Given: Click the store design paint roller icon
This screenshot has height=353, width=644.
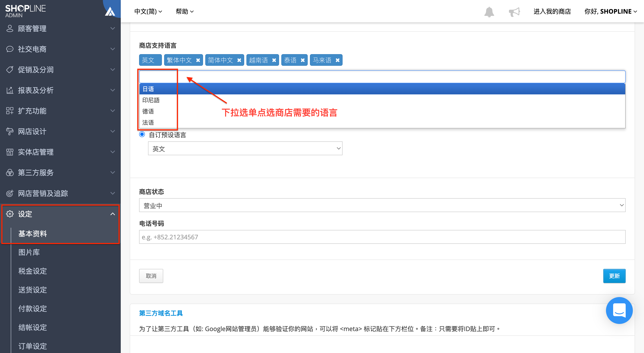Looking at the screenshot, I should click(10, 131).
